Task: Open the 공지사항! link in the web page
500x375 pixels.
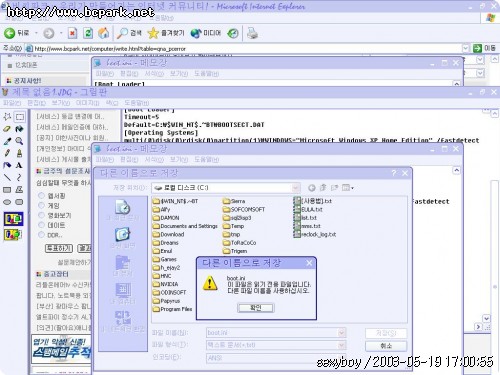Action: tap(28, 81)
